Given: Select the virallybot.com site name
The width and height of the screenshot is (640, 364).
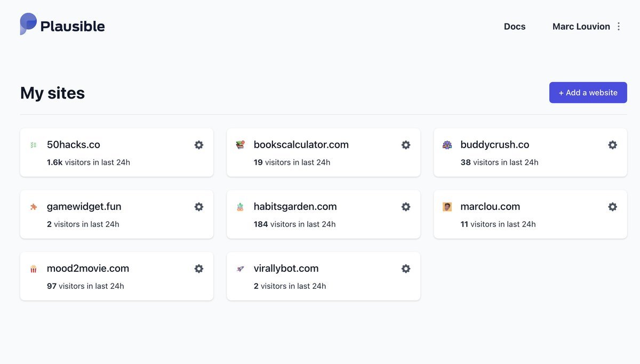Looking at the screenshot, I should [x=286, y=269].
